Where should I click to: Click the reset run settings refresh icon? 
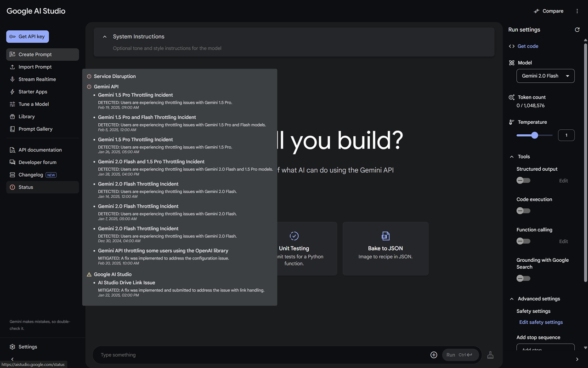(577, 30)
